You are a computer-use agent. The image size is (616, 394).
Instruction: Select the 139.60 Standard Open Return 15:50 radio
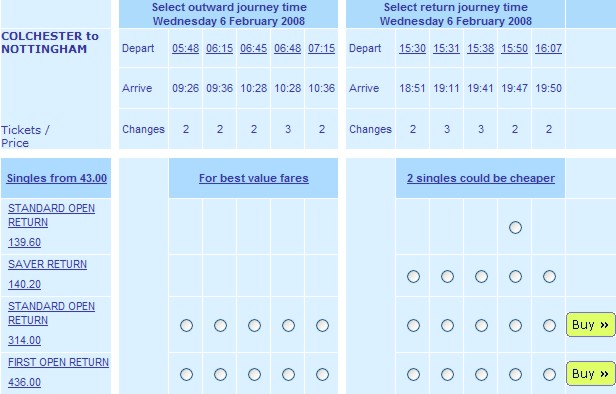tap(515, 227)
